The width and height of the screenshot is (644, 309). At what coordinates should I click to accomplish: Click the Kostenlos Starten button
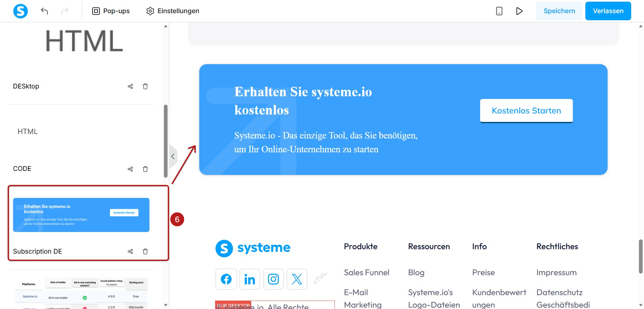(526, 111)
